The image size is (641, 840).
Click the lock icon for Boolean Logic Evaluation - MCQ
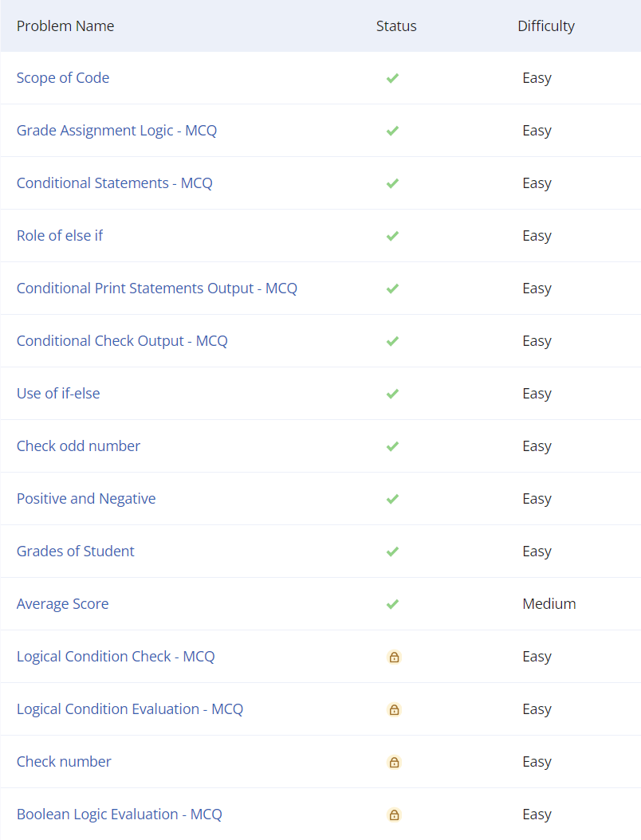coord(394,814)
